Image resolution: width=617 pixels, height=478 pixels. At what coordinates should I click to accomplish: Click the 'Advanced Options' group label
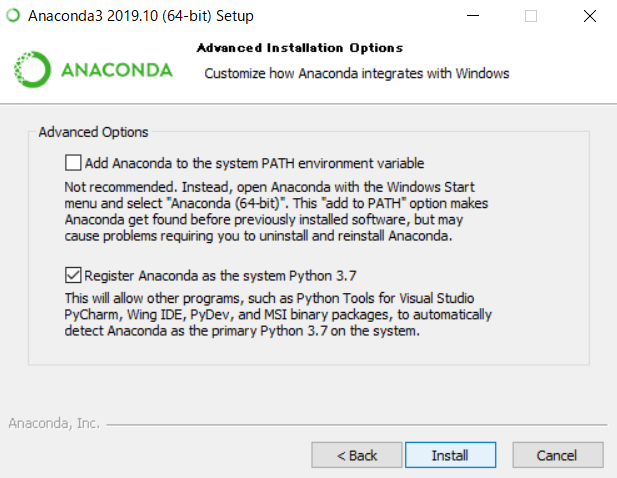tap(93, 132)
